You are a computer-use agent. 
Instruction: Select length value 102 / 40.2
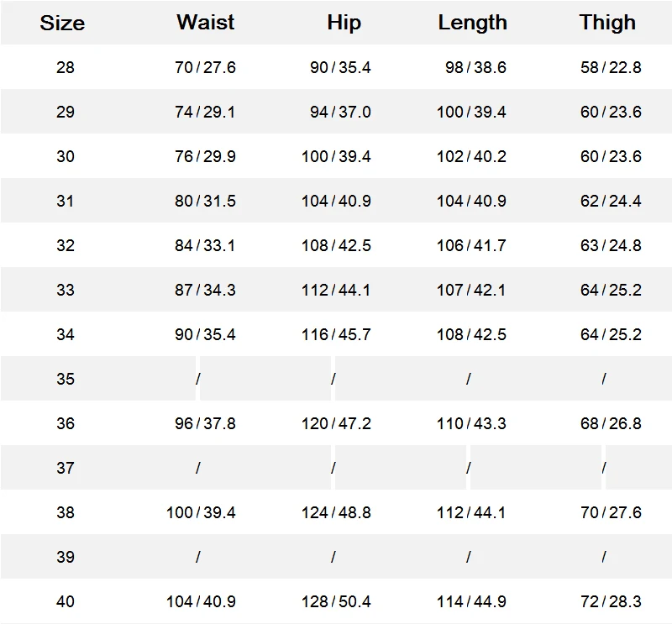[x=471, y=156]
